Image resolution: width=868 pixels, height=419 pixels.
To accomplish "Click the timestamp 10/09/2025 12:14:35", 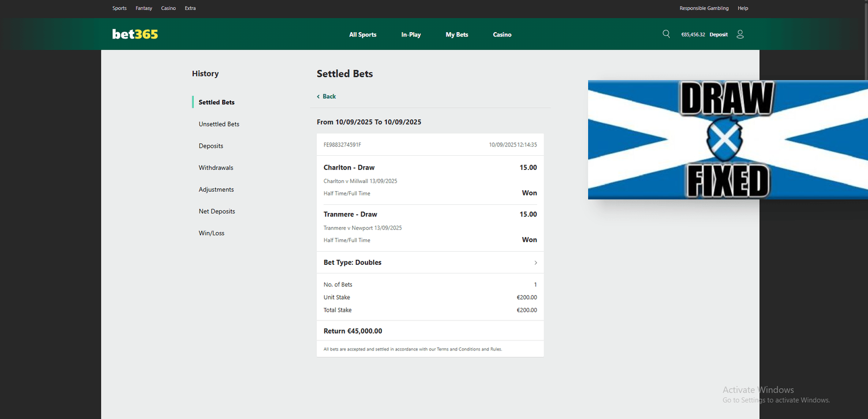I will click(512, 145).
